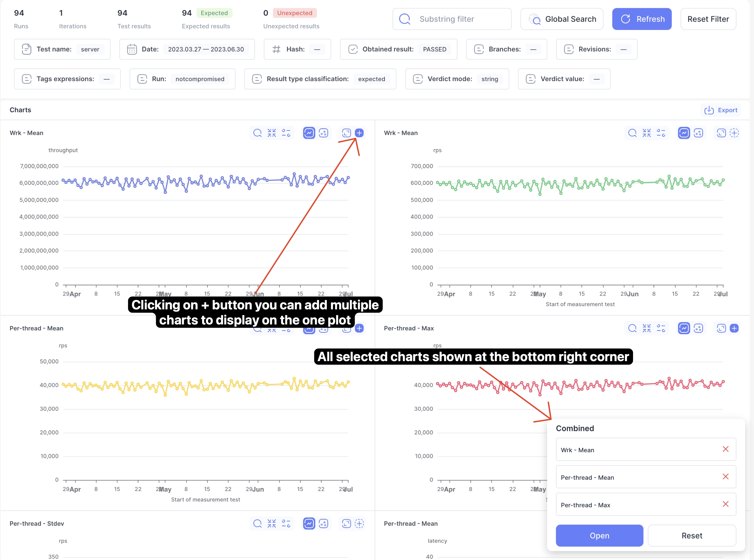The image size is (754, 560).
Task: Click fullscreen expand icon on Per-thread - Stdev chart
Action: [346, 523]
